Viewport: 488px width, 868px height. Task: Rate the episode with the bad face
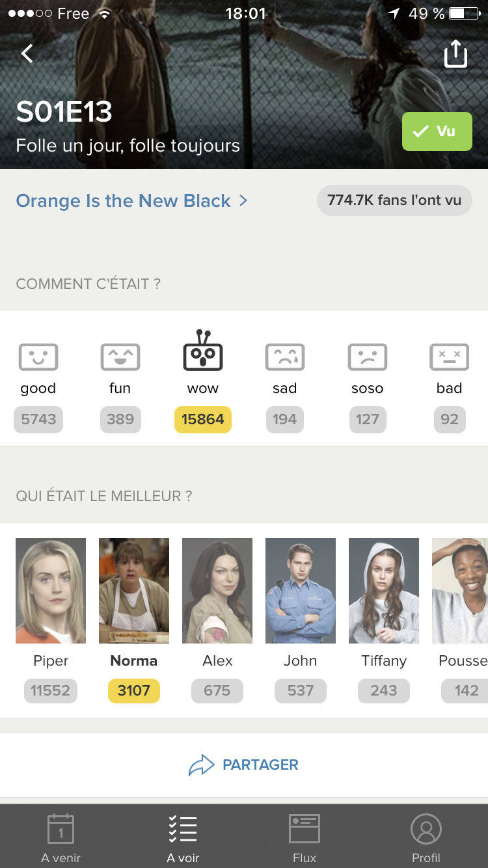click(450, 357)
